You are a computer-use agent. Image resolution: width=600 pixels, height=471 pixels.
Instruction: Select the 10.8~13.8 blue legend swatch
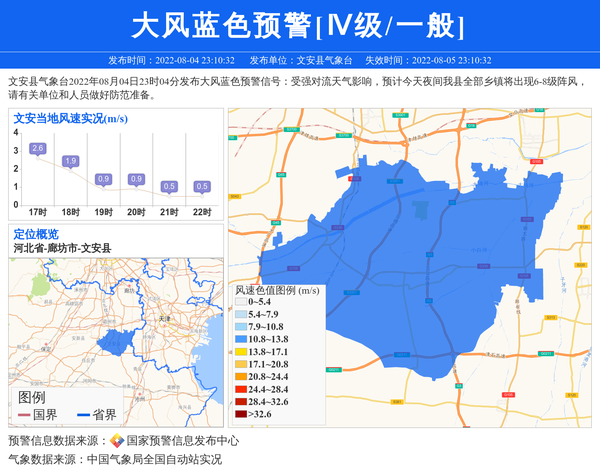[x=241, y=340]
